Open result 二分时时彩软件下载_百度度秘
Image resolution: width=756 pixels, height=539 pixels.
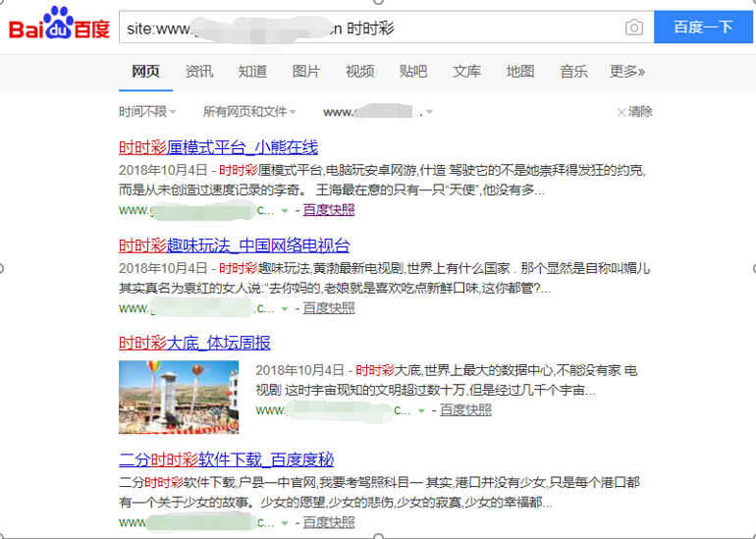[226, 459]
